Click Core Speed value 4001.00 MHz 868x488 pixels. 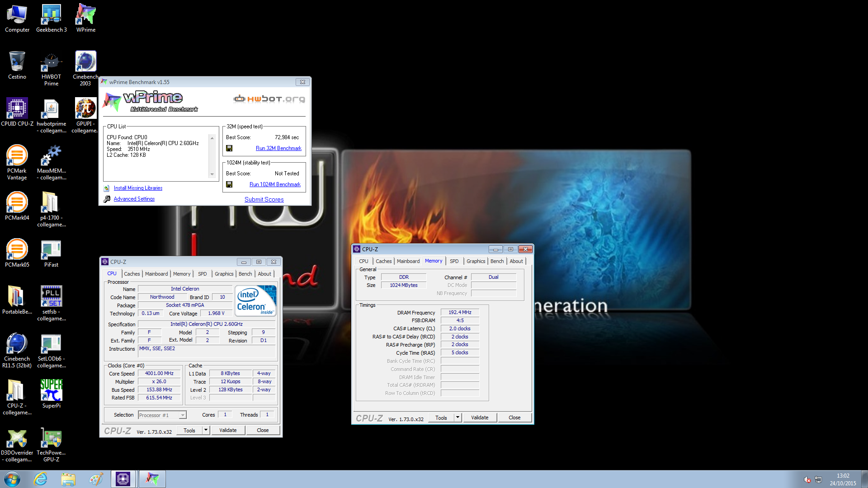(x=159, y=374)
